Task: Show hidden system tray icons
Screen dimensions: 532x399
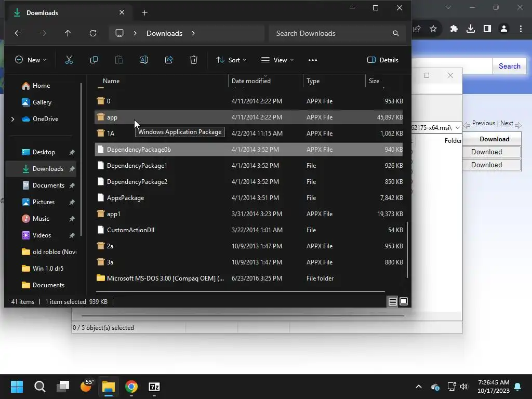Action: coord(419,387)
